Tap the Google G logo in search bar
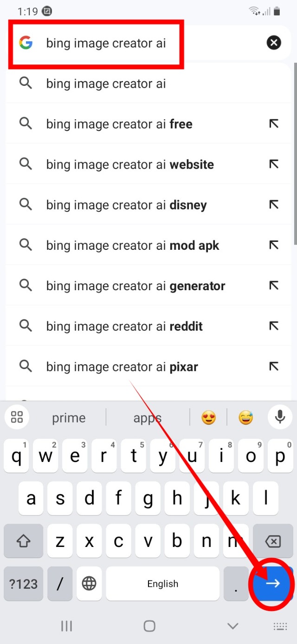This screenshot has height=644, width=297. [26, 43]
